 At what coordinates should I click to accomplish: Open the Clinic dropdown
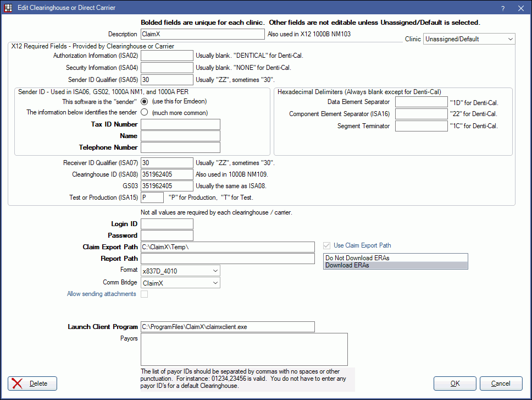[x=469, y=39]
